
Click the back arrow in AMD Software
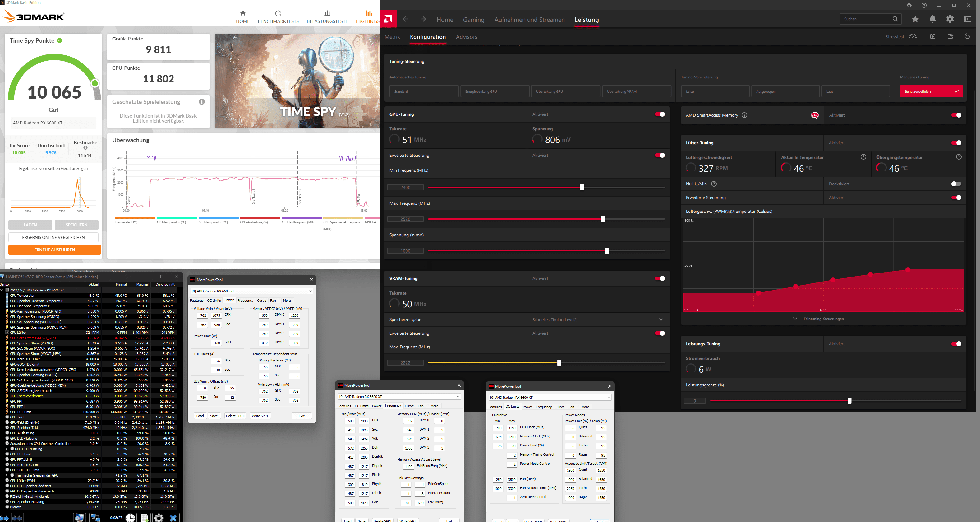(406, 19)
